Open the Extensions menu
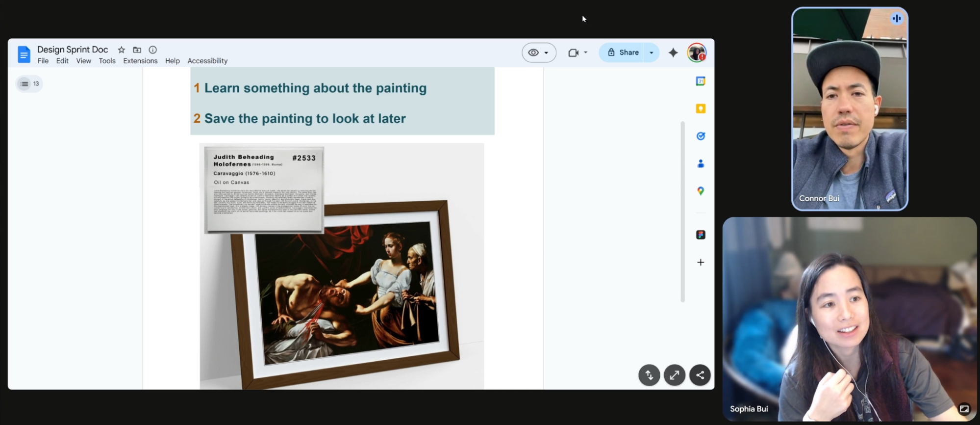 click(140, 61)
